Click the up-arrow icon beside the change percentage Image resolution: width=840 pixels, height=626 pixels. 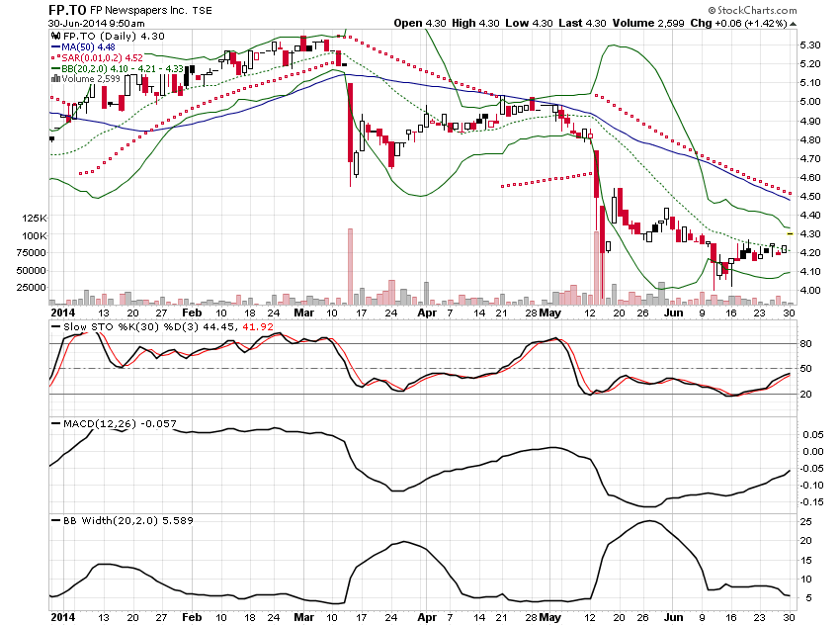(x=793, y=24)
